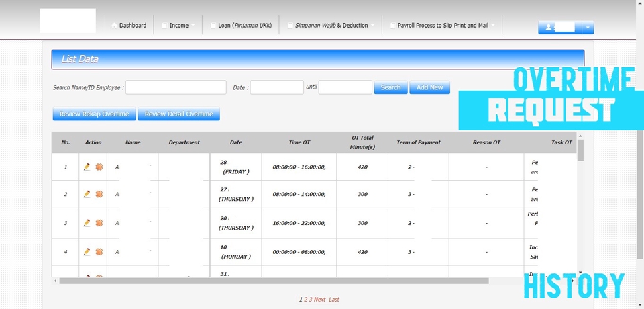Click the table's vertical scrollbar thumb
This screenshot has height=309, width=644.
[580, 150]
